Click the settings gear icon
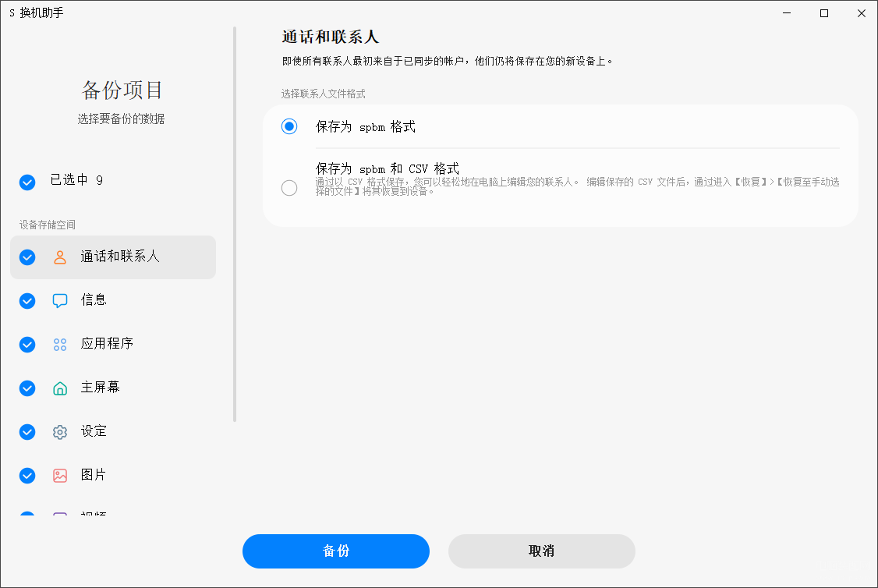This screenshot has height=588, width=878. [x=60, y=432]
